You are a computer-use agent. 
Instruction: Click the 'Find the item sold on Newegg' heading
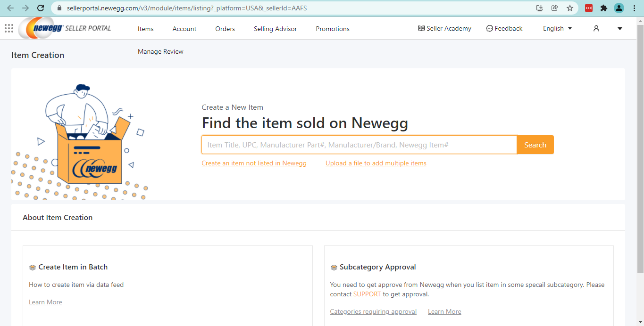[x=305, y=123]
